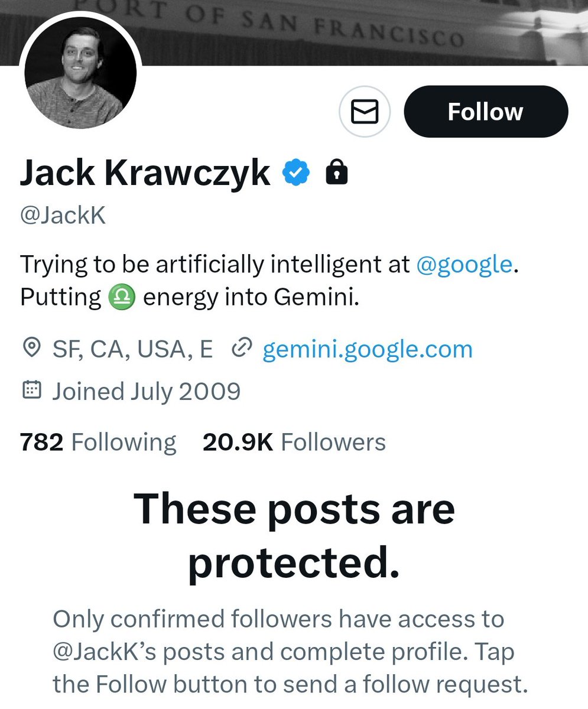Tap the location pin icon

click(31, 349)
